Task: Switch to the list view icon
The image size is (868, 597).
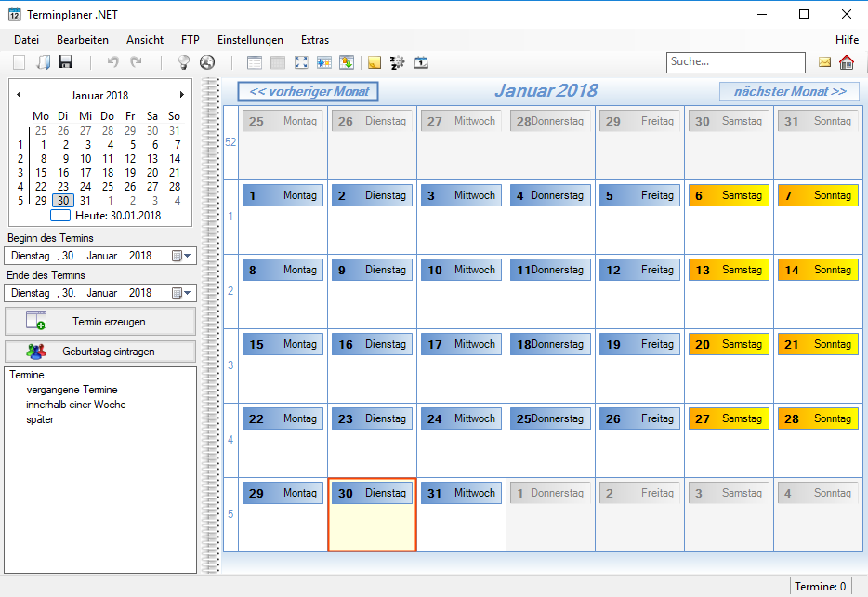Action: tap(255, 62)
